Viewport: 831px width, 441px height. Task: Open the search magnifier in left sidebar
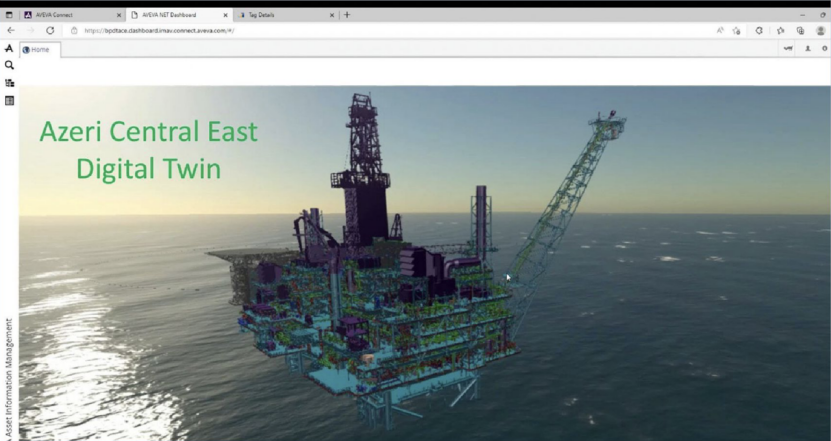point(9,65)
